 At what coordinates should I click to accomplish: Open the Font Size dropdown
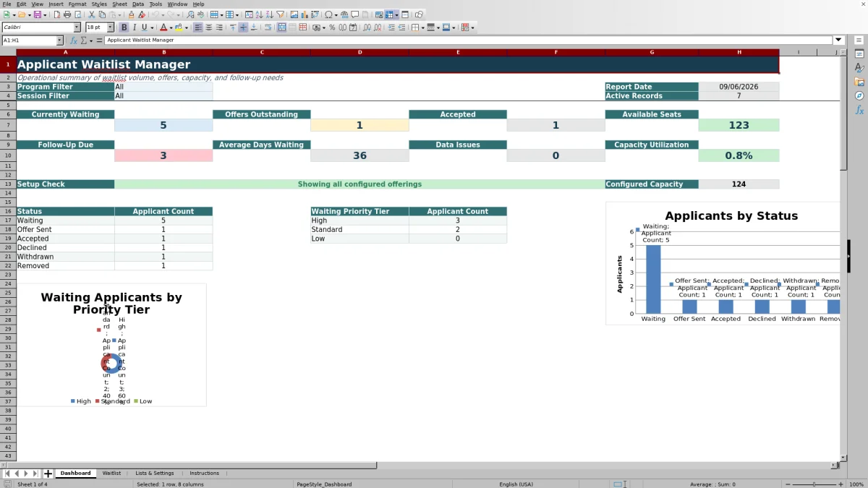(x=110, y=27)
